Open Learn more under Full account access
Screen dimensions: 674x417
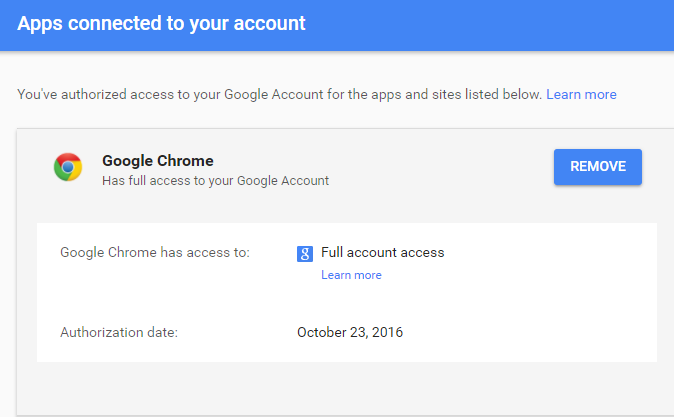click(351, 275)
